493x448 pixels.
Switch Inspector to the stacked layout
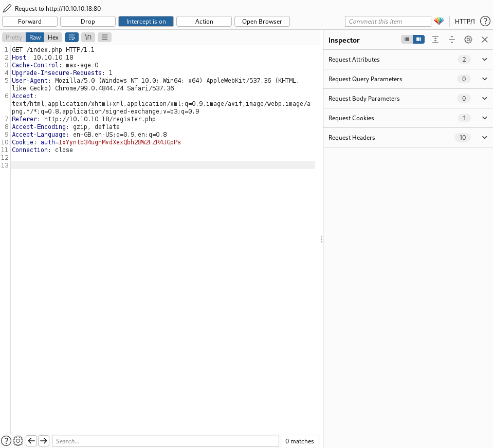pyautogui.click(x=407, y=40)
